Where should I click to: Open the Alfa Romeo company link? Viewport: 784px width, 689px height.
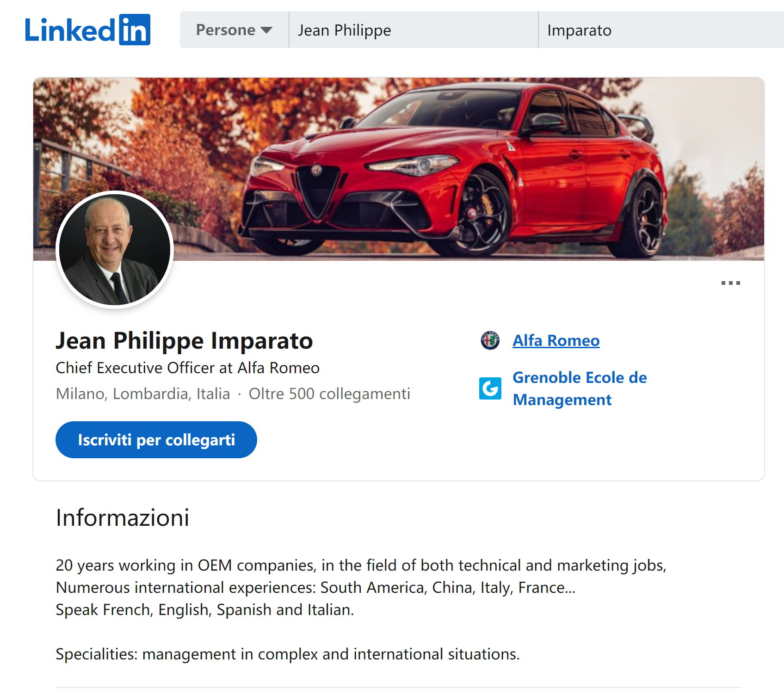pos(556,341)
